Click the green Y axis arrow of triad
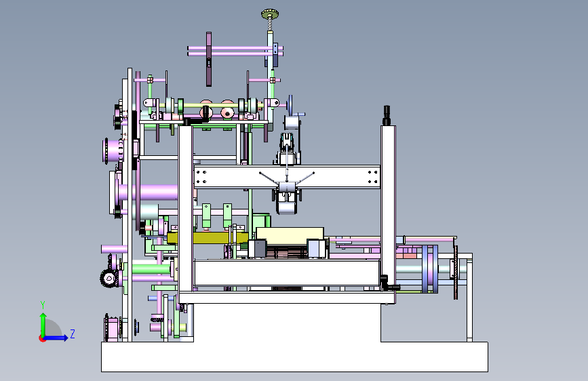Image resolution: width=588 pixels, height=381 pixels. click(x=43, y=324)
